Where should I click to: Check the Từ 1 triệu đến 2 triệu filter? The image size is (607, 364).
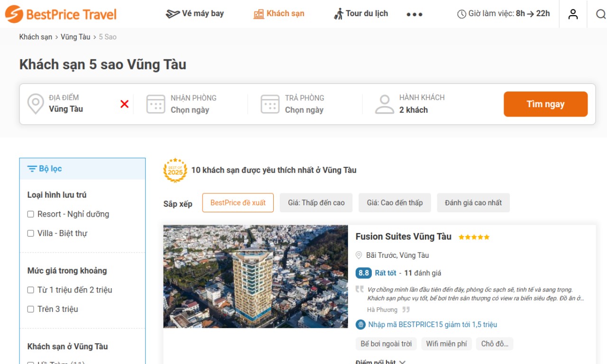31,290
